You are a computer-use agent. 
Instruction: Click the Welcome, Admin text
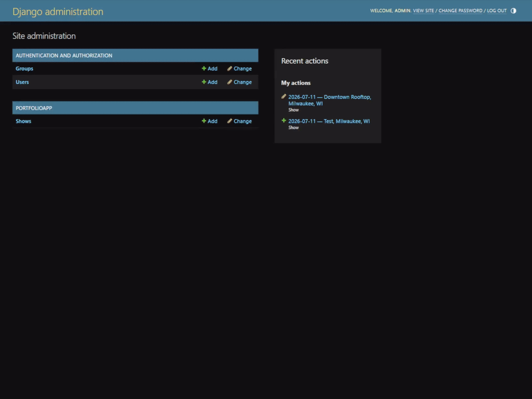coord(391,11)
